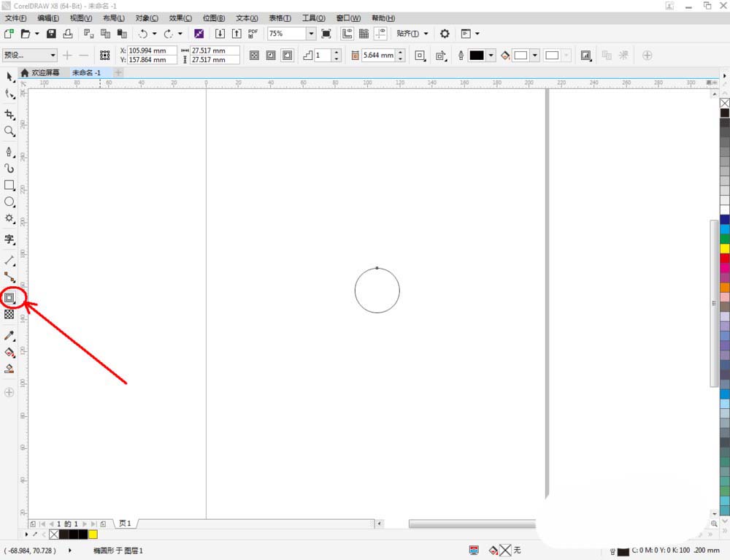Image resolution: width=730 pixels, height=560 pixels.
Task: Click the yellow document palette swatch
Action: 93,534
